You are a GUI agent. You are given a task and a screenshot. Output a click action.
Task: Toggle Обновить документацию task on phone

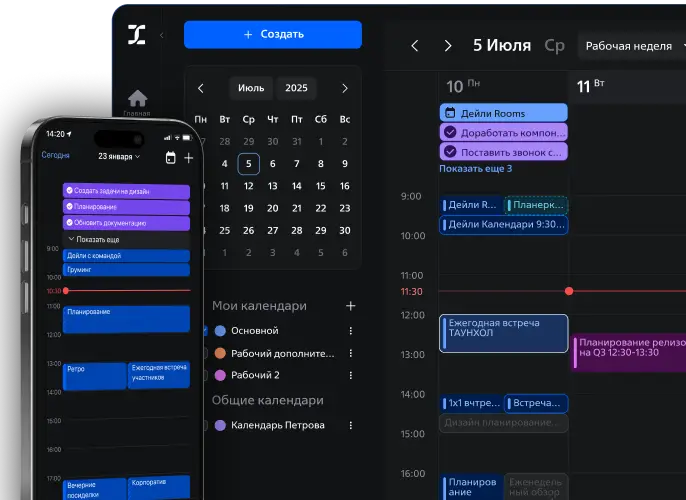click(x=69, y=222)
